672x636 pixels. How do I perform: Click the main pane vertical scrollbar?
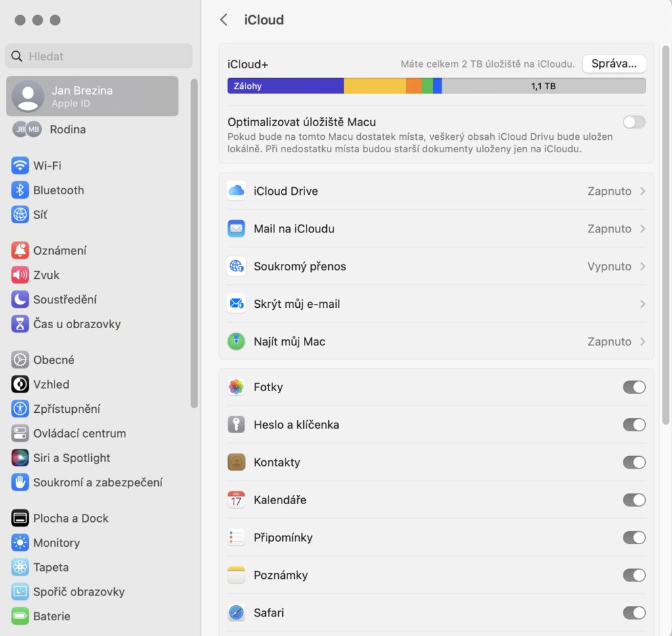click(665, 235)
